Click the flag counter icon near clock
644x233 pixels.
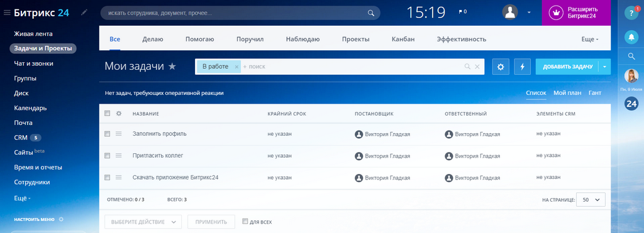point(462,12)
